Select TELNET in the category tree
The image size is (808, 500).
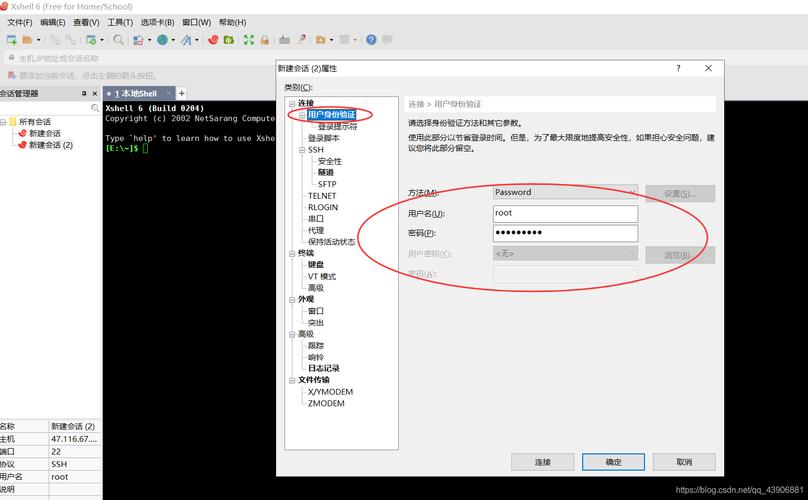322,196
